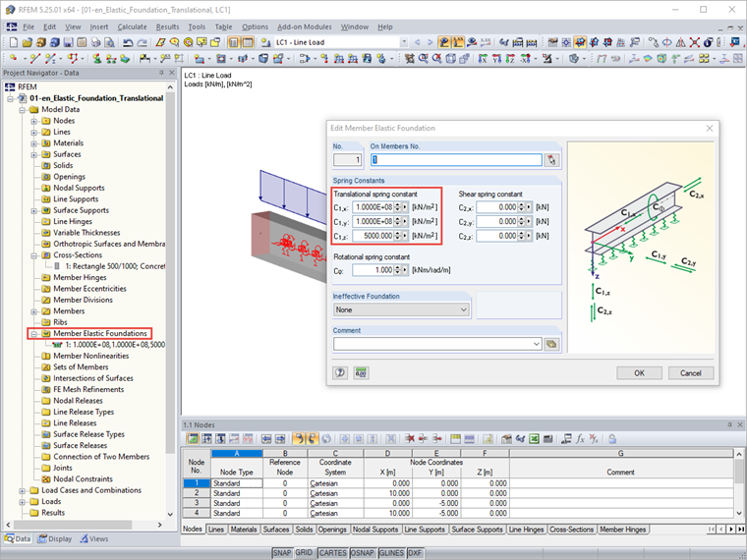747x560 pixels.
Task: Delete table row with red X icon
Action: point(409,438)
